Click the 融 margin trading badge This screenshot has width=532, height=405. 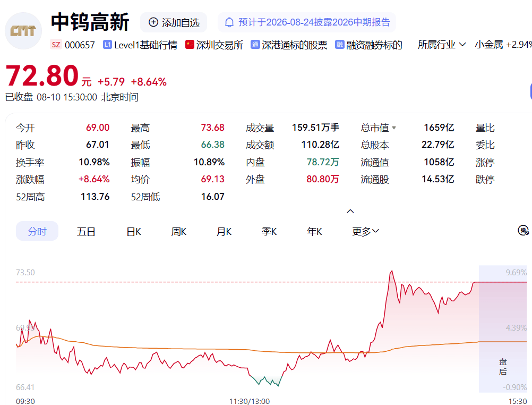point(340,45)
